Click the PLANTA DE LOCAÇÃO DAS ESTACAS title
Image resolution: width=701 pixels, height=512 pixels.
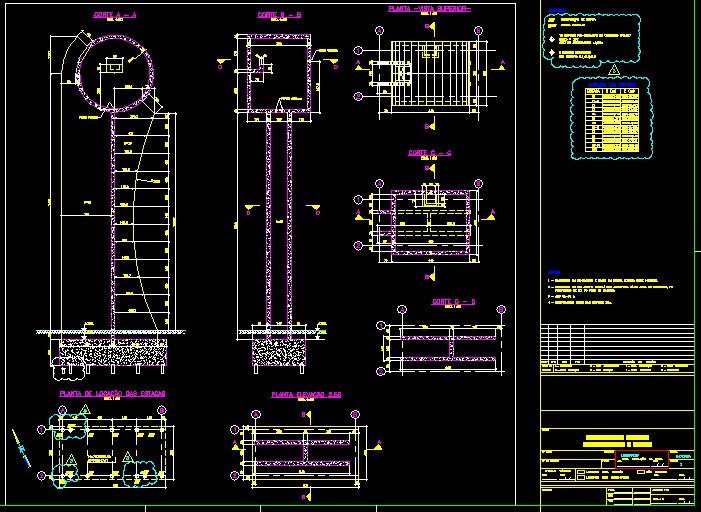112,395
